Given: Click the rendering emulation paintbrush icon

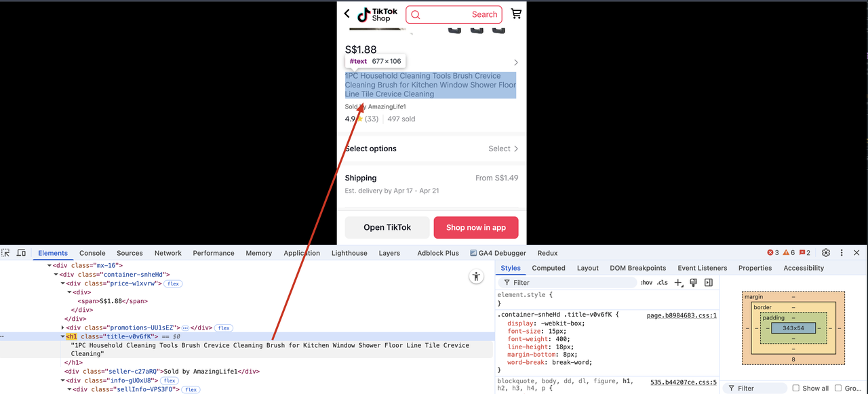Looking at the screenshot, I should [x=693, y=283].
